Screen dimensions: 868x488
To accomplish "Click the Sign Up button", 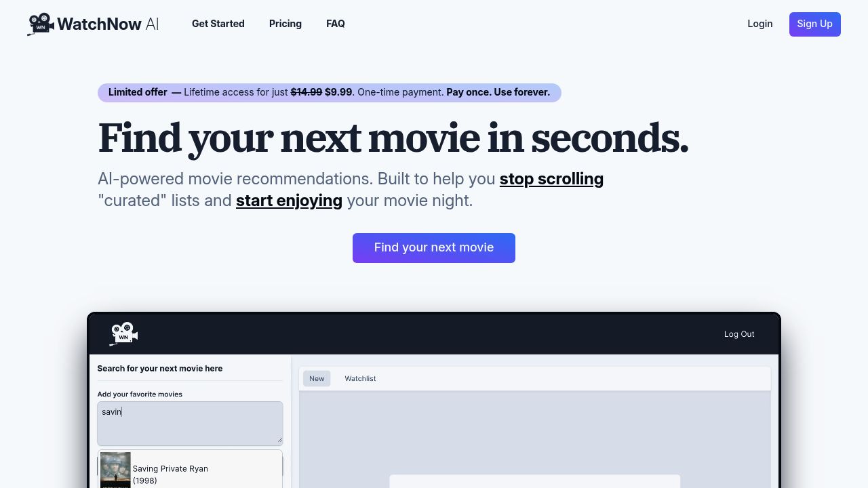I will click(815, 24).
